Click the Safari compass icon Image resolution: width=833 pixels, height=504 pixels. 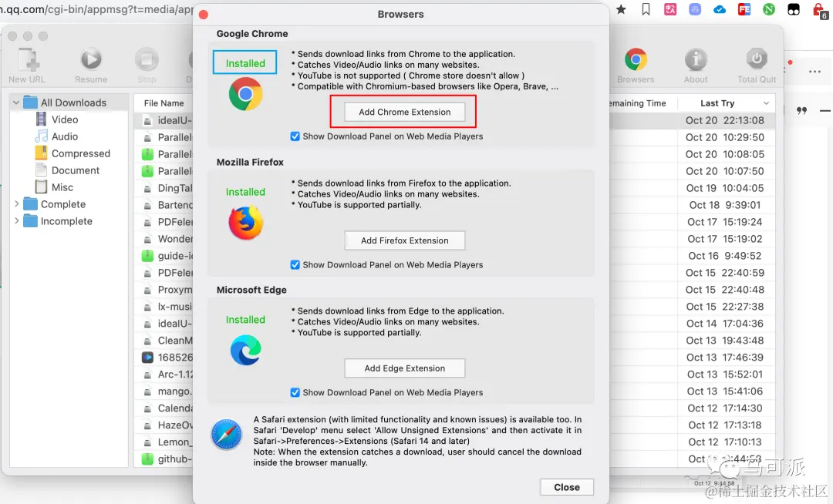coord(227,435)
